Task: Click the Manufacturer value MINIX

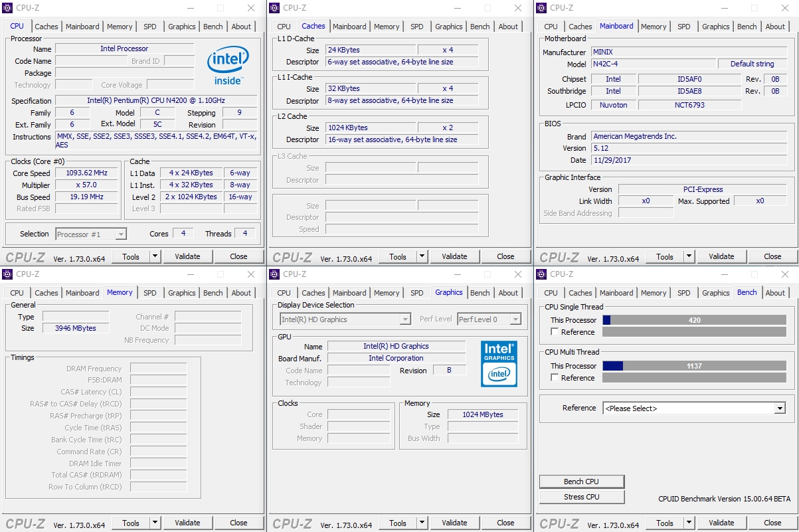Action: [689, 52]
